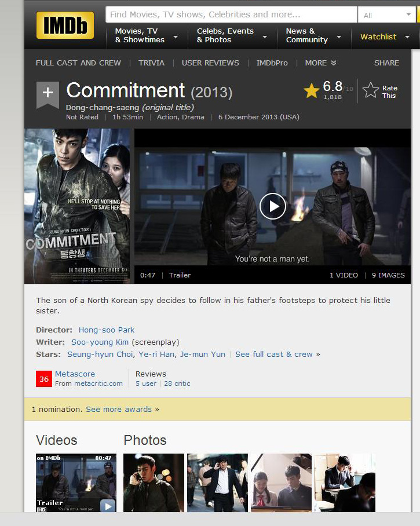
Task: Open the TRIVIA tab
Action: coord(151,63)
